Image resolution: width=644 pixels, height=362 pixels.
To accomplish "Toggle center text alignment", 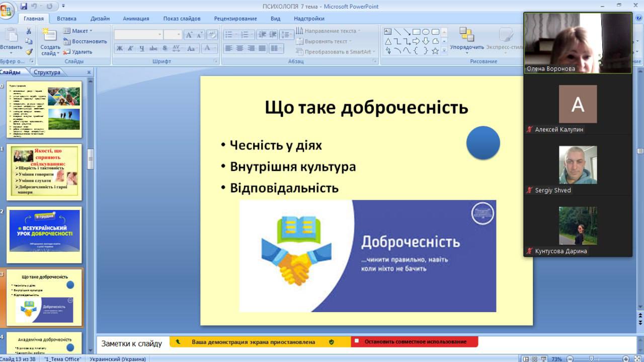I will pos(240,48).
